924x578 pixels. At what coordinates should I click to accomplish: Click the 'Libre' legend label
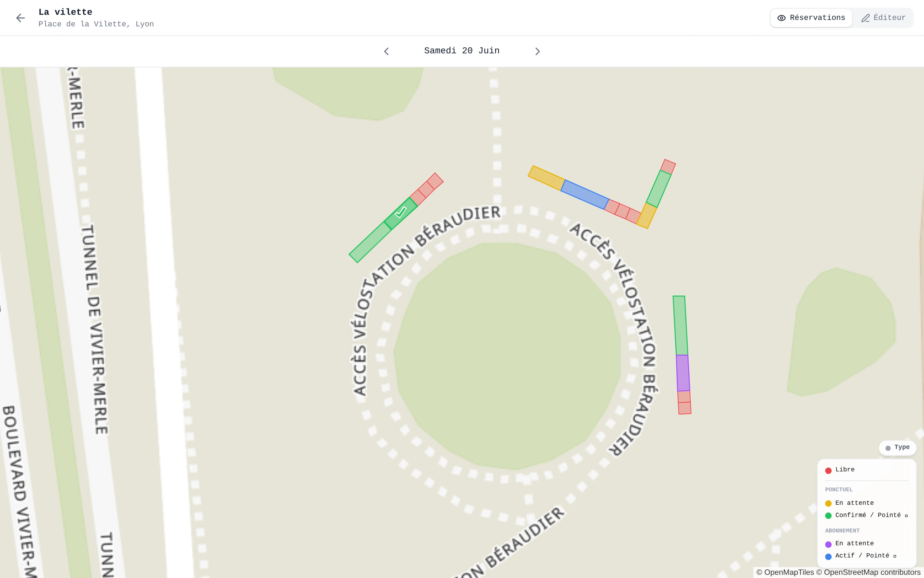pos(845,469)
